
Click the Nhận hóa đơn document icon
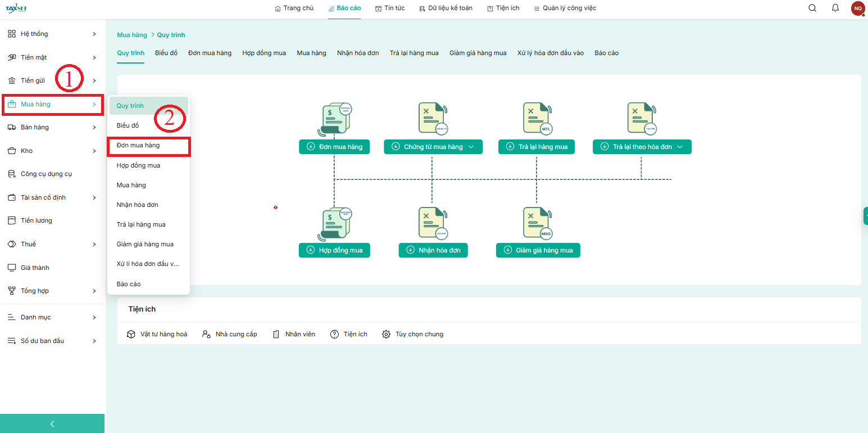click(x=432, y=223)
